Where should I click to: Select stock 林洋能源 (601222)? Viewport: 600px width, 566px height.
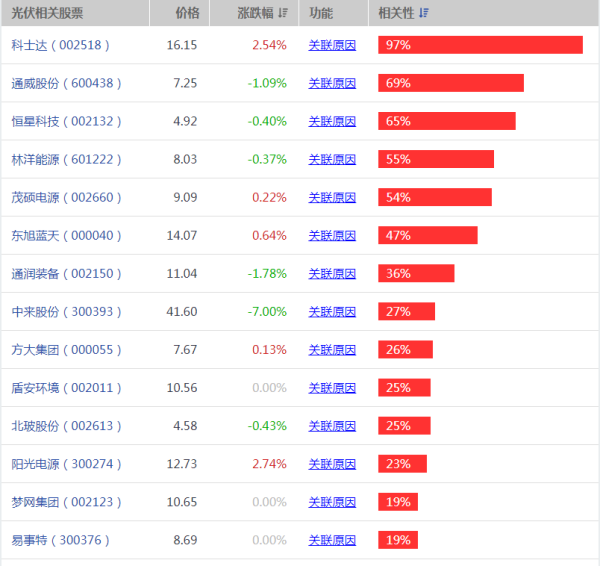(66, 159)
